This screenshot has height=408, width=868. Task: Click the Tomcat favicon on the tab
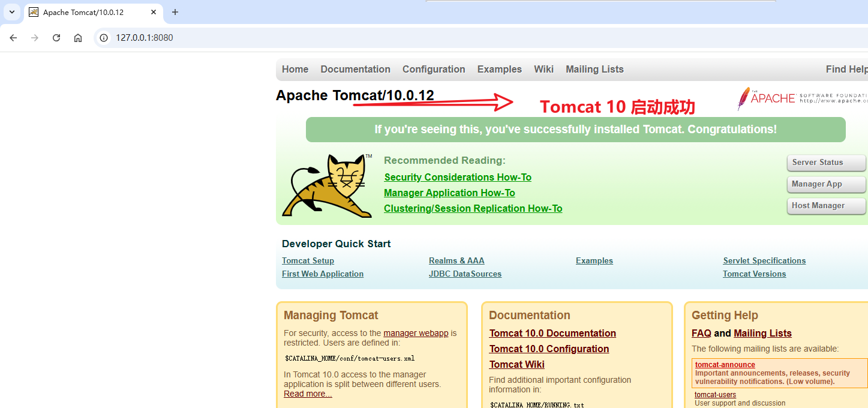click(x=34, y=12)
